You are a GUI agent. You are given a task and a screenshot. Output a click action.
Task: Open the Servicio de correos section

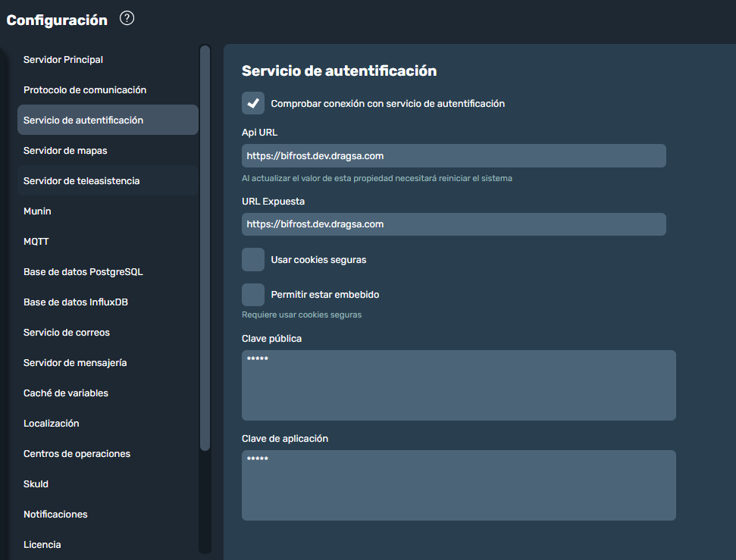point(108,333)
